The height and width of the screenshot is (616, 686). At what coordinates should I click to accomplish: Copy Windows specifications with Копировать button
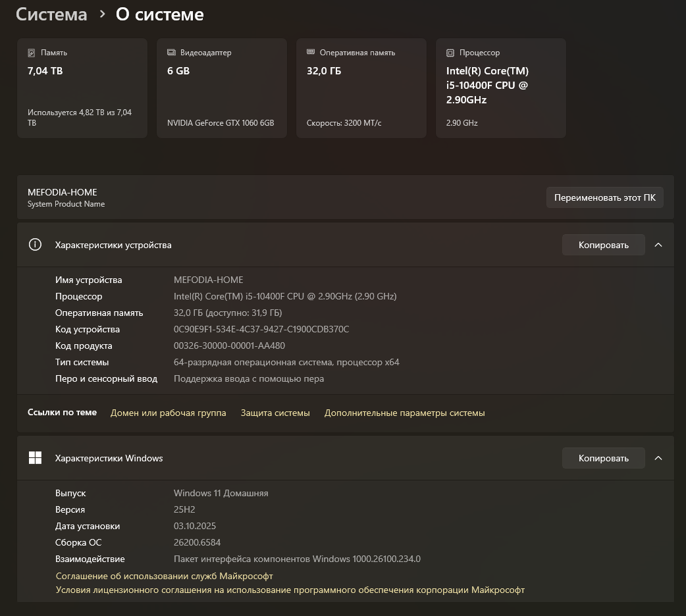point(603,458)
